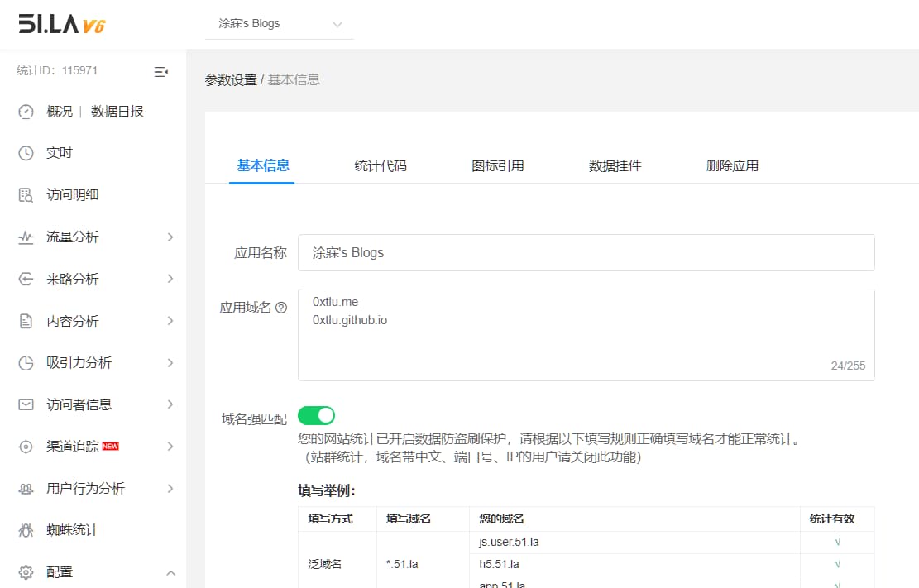Expand the 渠道追踪 submenu chevron

click(x=170, y=447)
